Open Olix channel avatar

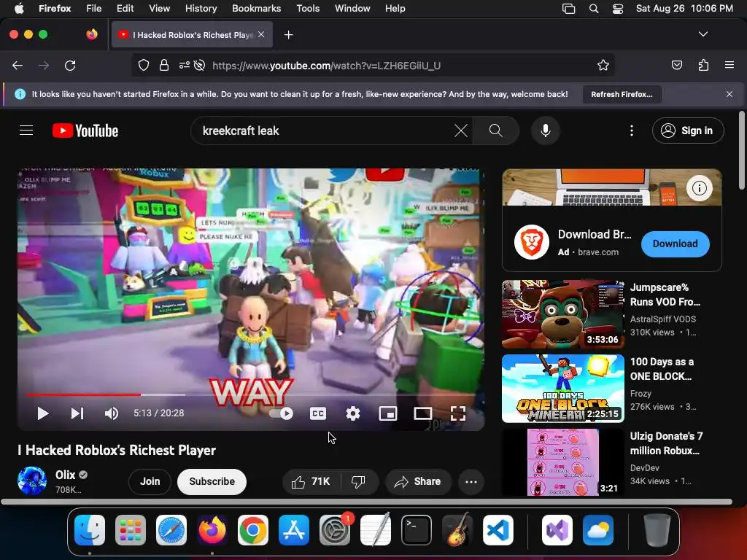tap(32, 481)
